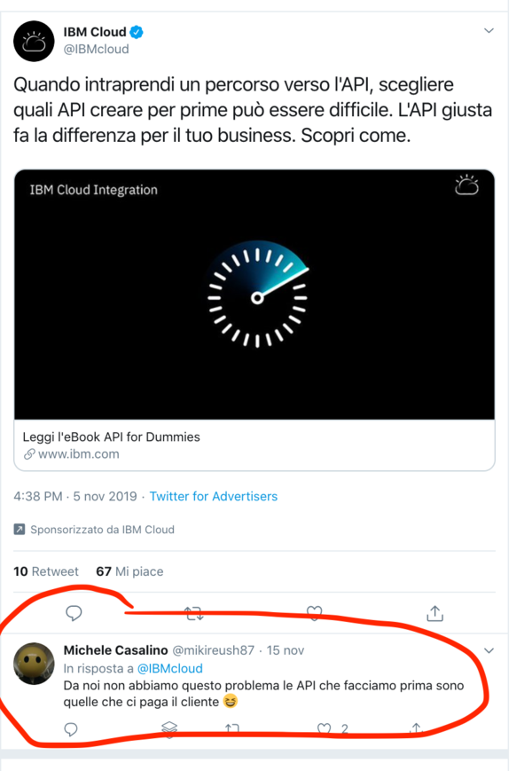Reply to Michele Casalino's comment
The height and width of the screenshot is (771, 532).
pyautogui.click(x=71, y=729)
